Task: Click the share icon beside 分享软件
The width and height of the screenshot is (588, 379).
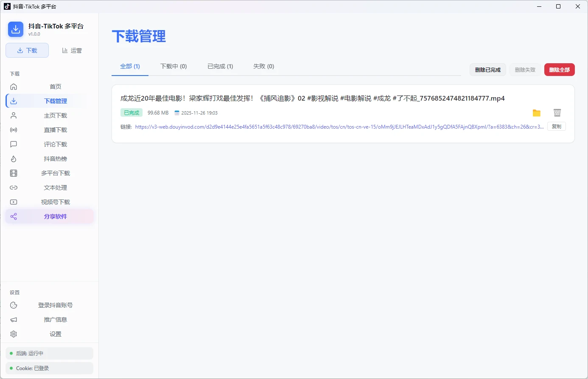Action: coord(14,216)
